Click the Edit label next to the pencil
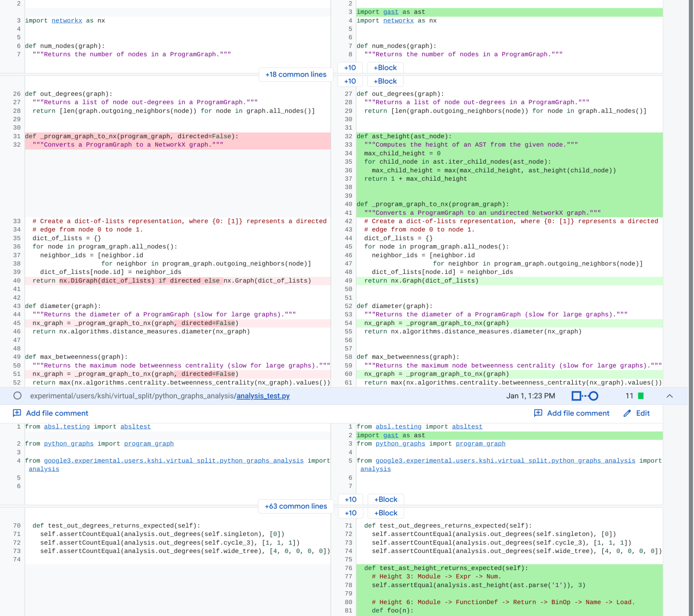The height and width of the screenshot is (616, 694). click(x=643, y=413)
